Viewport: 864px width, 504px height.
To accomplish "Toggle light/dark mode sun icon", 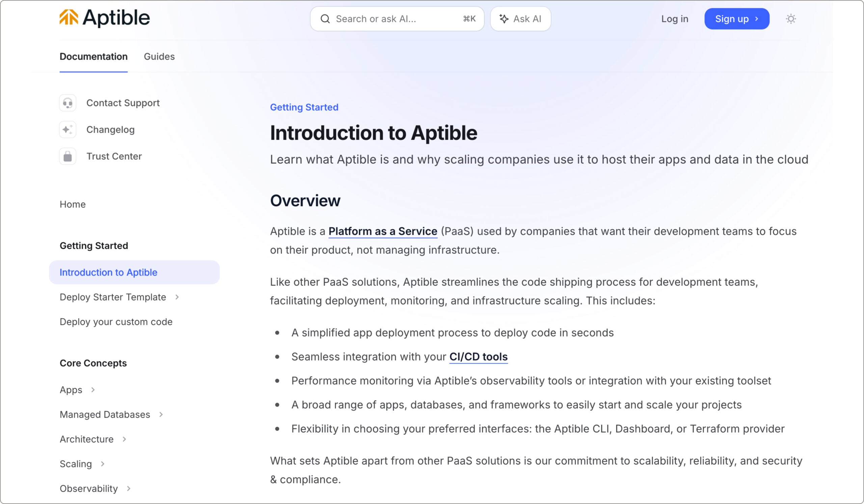I will 791,19.
